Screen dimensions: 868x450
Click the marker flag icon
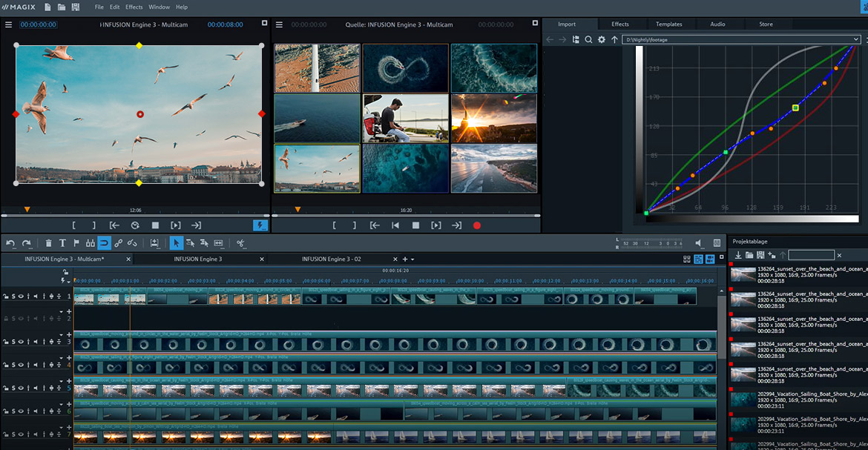point(76,242)
